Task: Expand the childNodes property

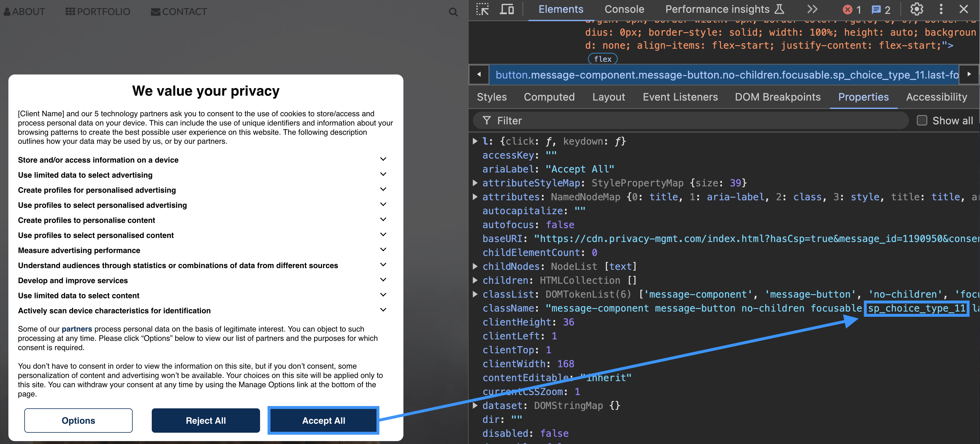Action: click(475, 266)
